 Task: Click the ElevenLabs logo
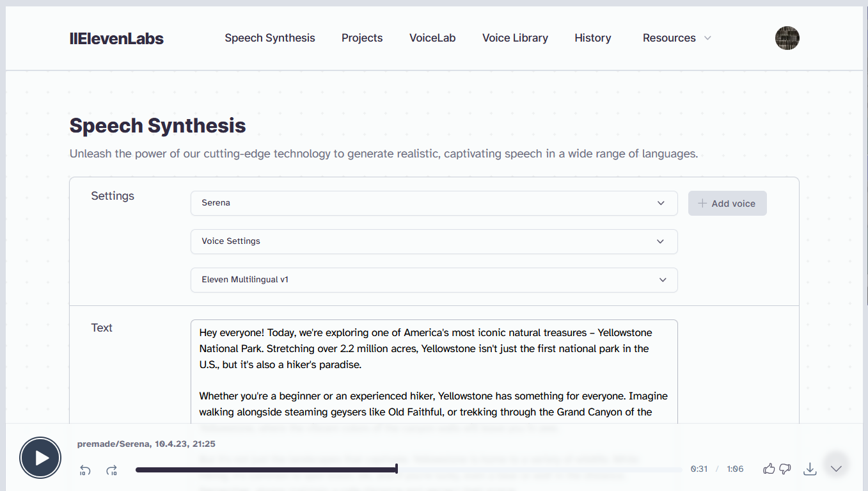(x=116, y=38)
